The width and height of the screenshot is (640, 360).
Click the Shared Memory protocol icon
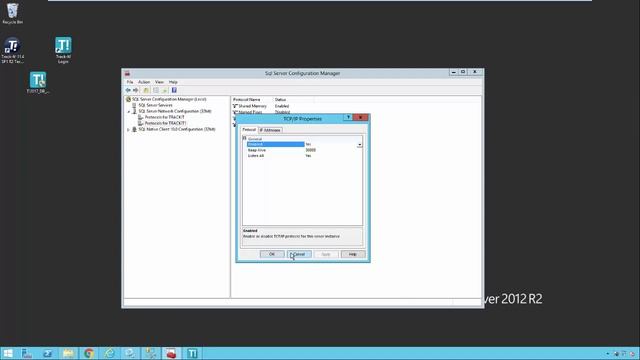[235, 106]
